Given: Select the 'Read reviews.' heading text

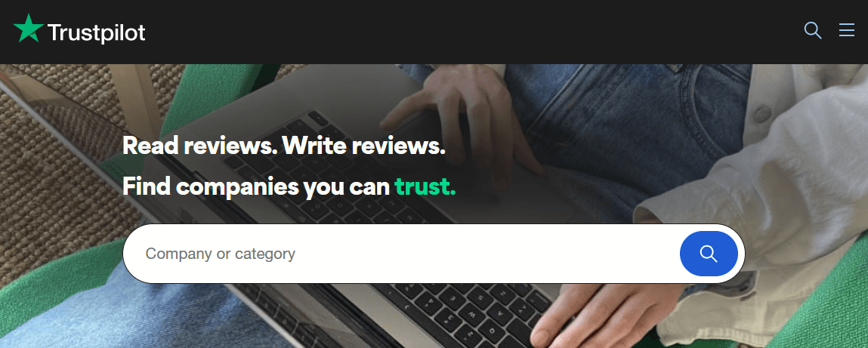Looking at the screenshot, I should point(199,146).
